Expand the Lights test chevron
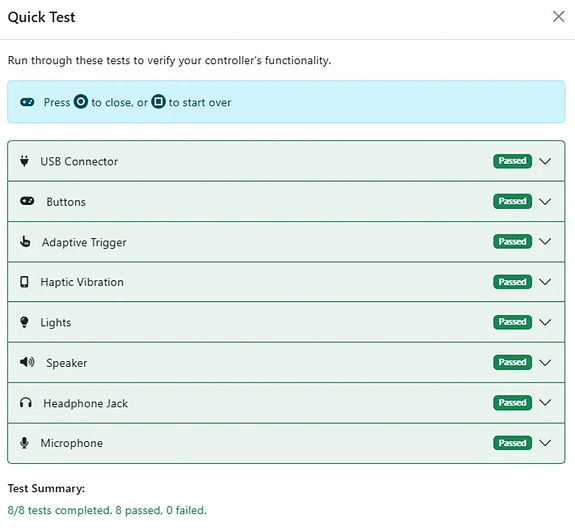Screen dimensions: 575x528 (x=545, y=322)
